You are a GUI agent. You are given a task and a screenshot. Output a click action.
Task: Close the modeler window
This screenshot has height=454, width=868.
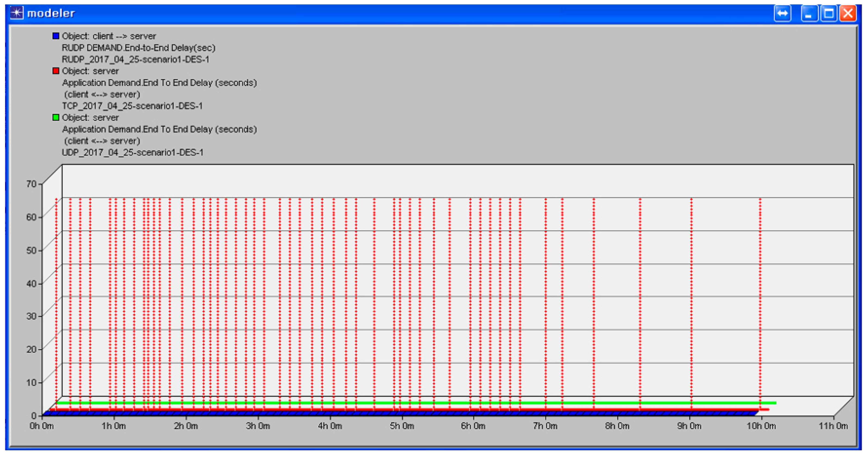(x=848, y=13)
